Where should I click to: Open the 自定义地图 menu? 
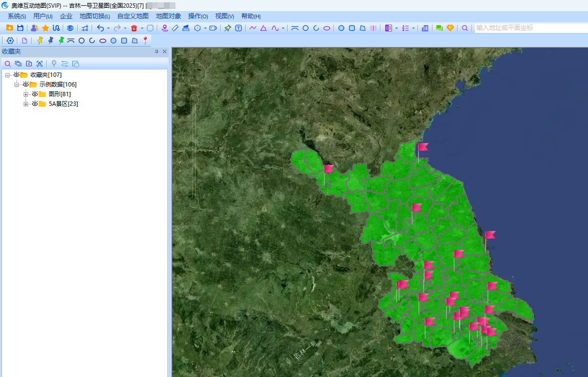tap(133, 16)
